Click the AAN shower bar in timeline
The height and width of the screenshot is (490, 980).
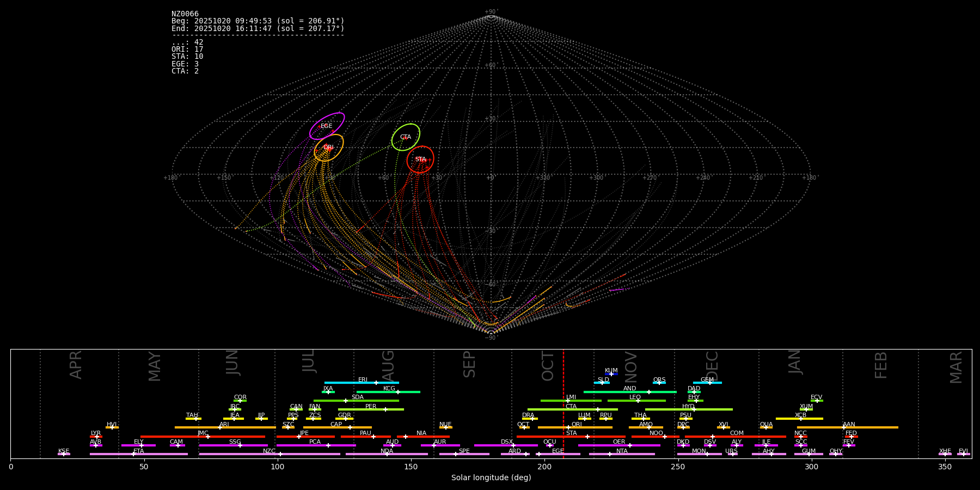coord(847,427)
